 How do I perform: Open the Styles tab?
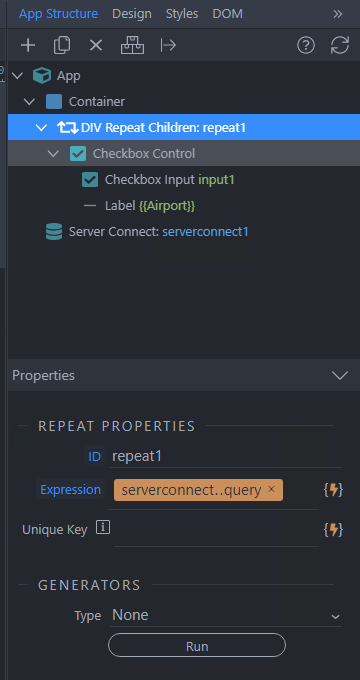coord(182,14)
